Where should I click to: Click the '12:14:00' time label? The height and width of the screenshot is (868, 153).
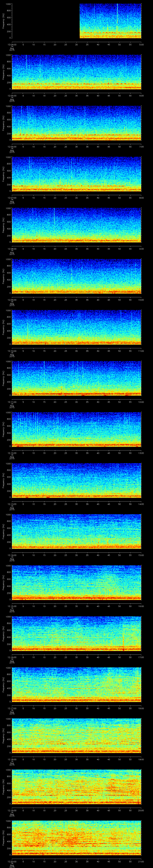click(12, 555)
